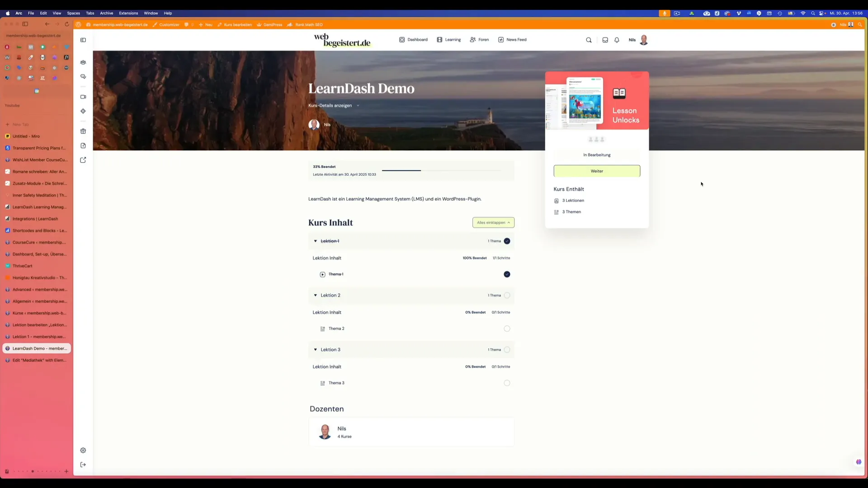Click the WordPress logo in admin bar

(x=78, y=24)
